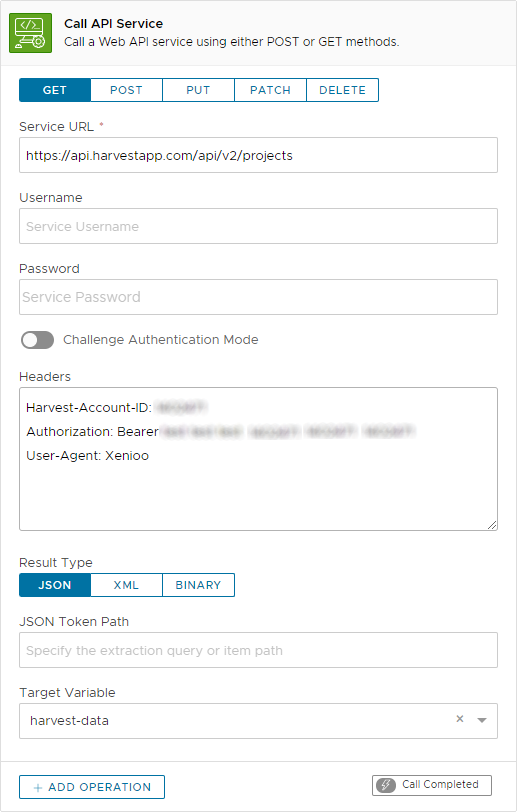Click the Service Username input field
Image resolution: width=517 pixels, height=812 pixels.
click(x=258, y=226)
